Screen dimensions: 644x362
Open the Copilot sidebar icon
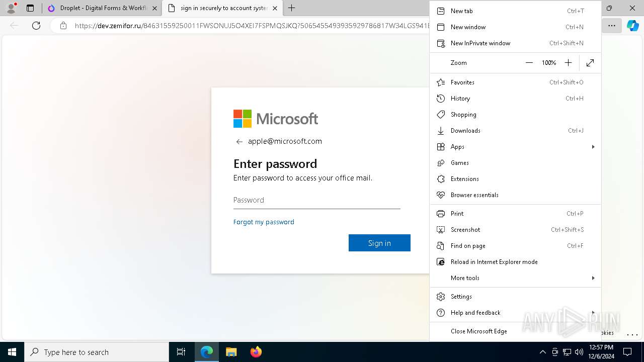632,26
